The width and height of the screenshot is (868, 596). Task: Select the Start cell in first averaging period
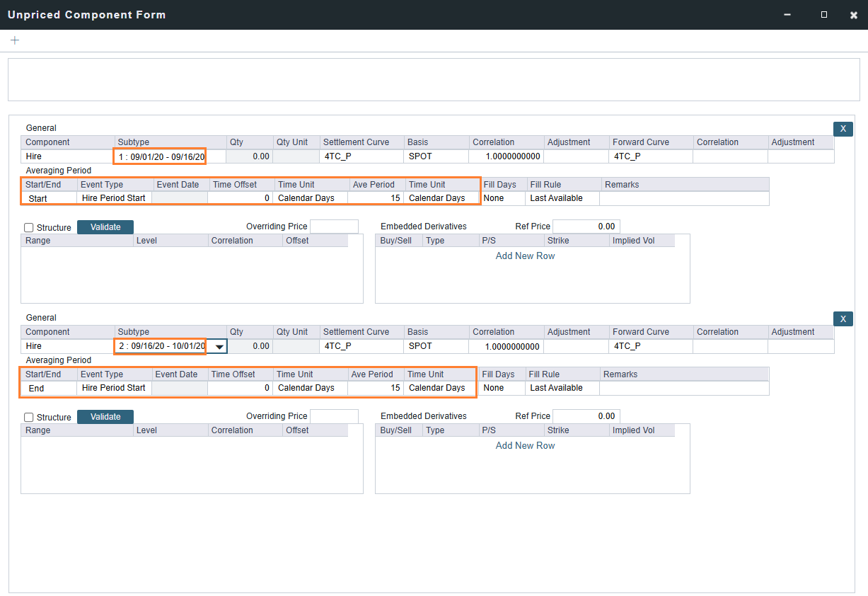(x=38, y=199)
